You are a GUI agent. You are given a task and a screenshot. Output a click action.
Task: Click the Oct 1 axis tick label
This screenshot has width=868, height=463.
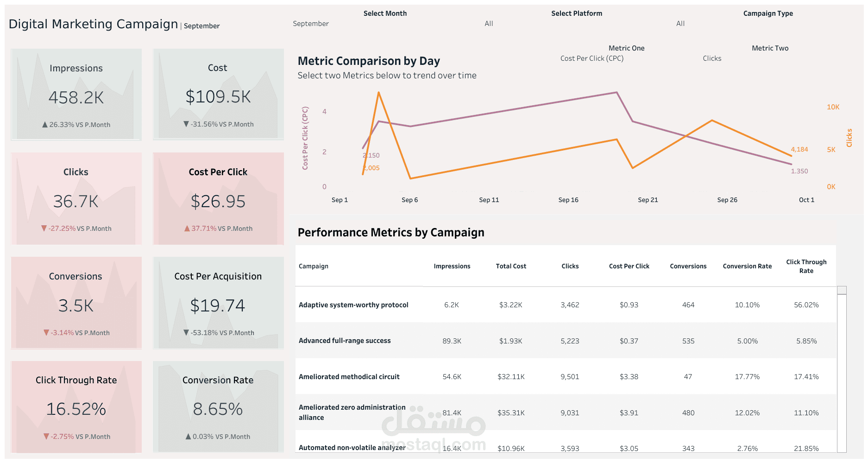806,200
